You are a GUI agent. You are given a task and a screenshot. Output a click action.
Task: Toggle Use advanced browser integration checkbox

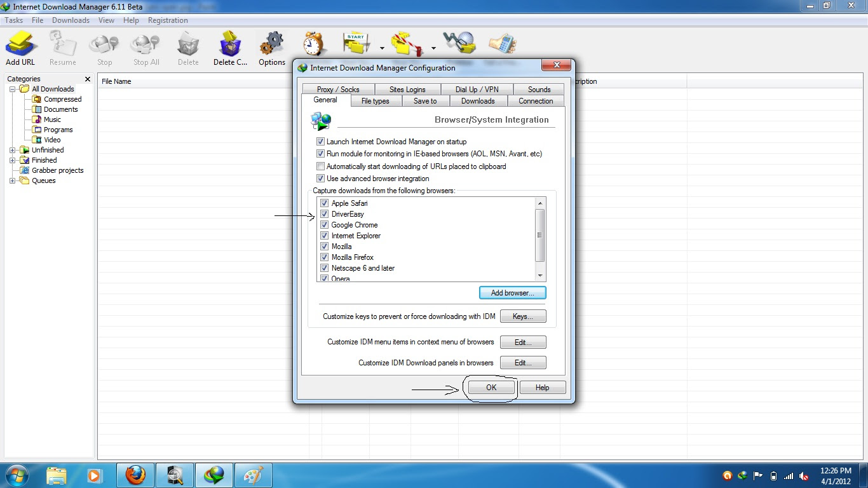point(321,179)
